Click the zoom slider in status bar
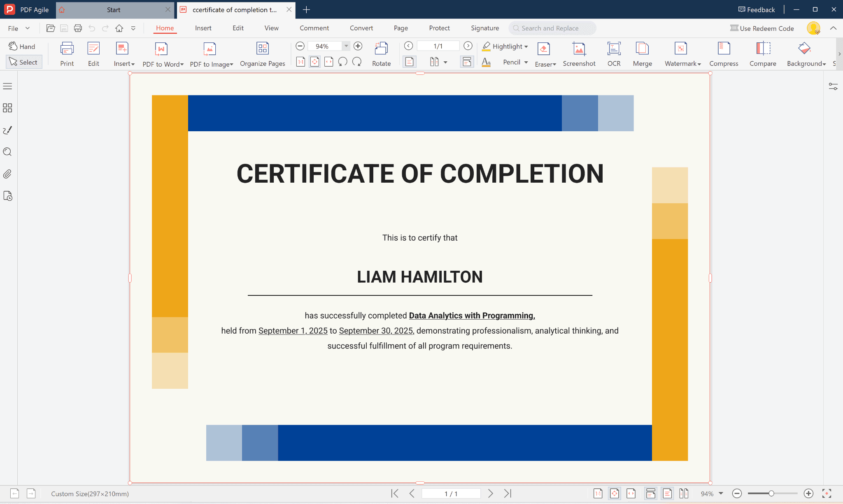Screen dimensions: 843x504 point(772,493)
